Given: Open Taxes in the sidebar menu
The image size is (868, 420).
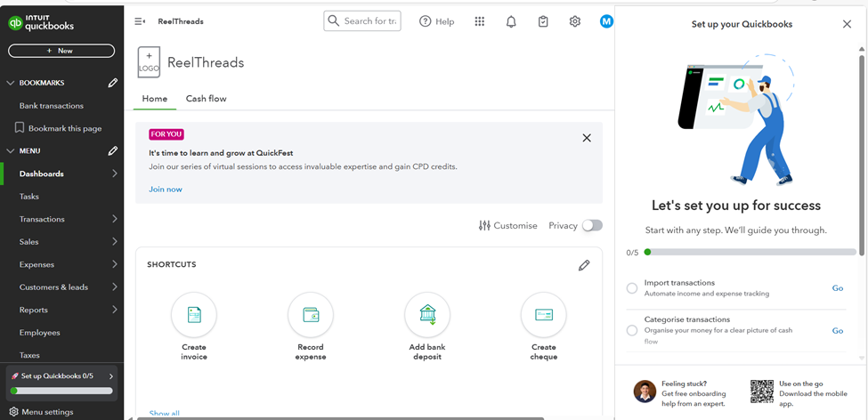Looking at the screenshot, I should [x=29, y=355].
